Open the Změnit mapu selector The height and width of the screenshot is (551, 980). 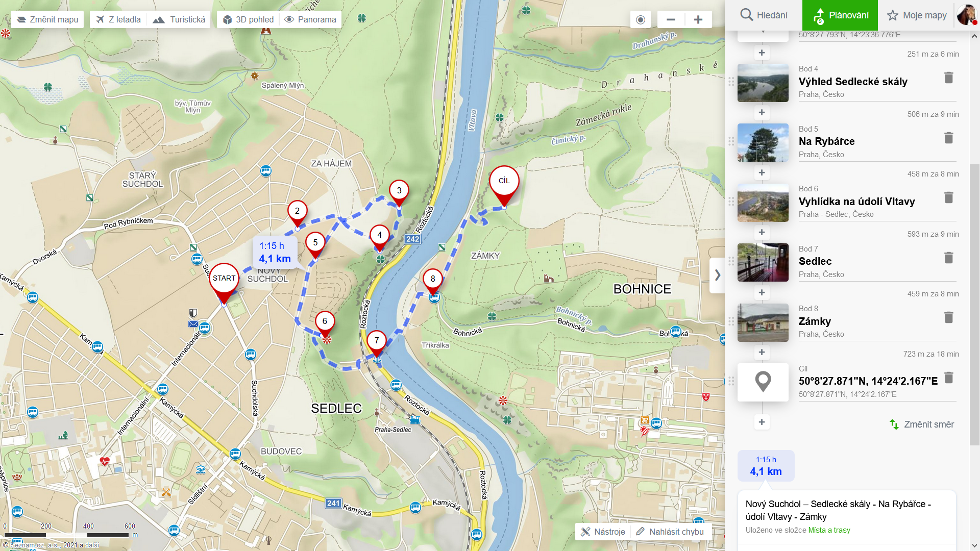[47, 20]
